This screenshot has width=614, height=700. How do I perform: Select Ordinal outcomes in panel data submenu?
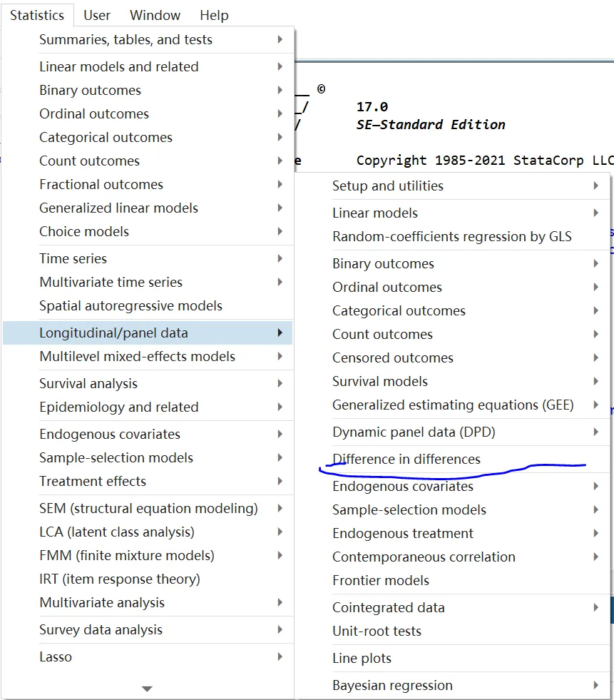coord(452,287)
